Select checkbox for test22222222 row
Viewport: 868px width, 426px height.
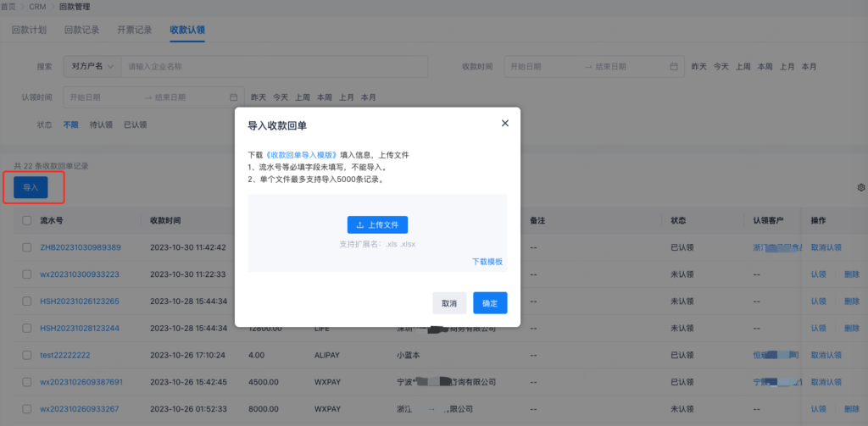27,355
